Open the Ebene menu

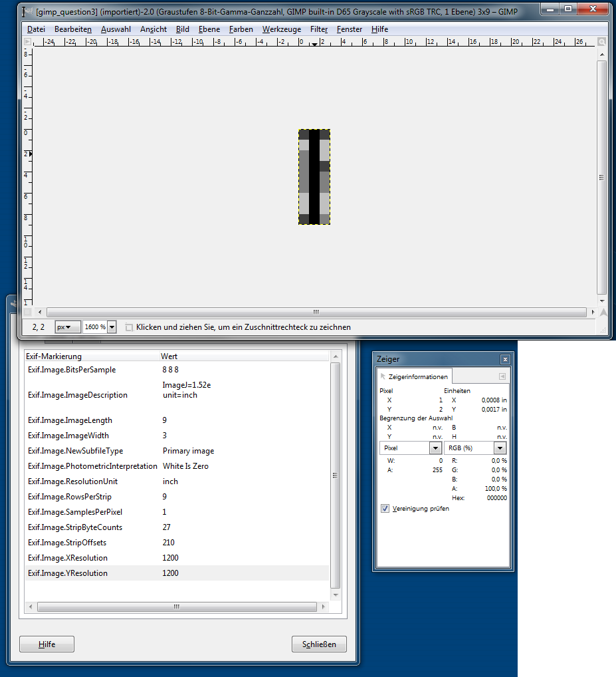click(209, 29)
